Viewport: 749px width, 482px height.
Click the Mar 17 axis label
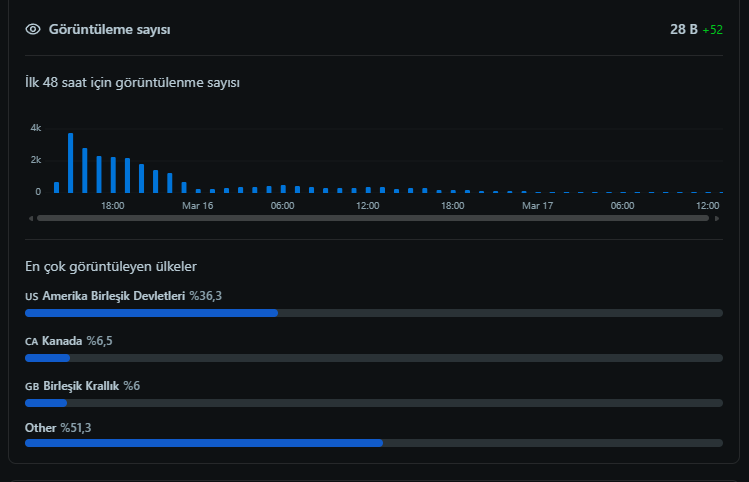click(537, 206)
